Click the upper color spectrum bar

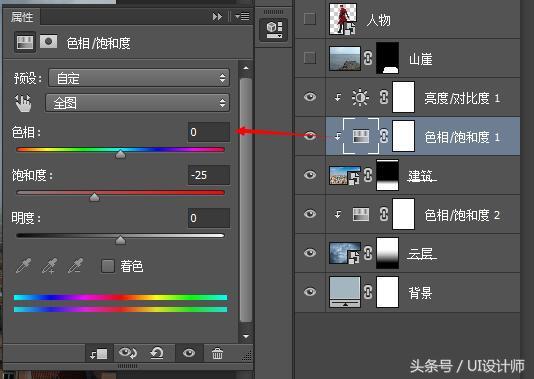click(120, 297)
